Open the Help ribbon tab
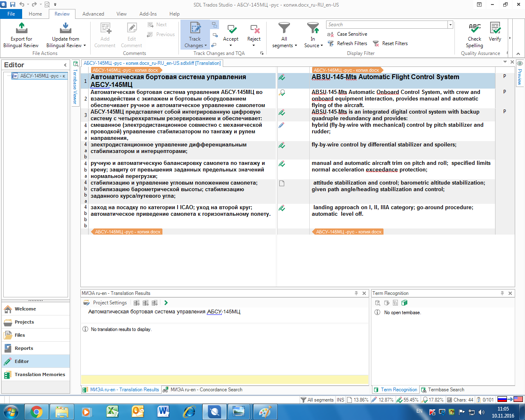This screenshot has width=525, height=420. click(x=175, y=14)
